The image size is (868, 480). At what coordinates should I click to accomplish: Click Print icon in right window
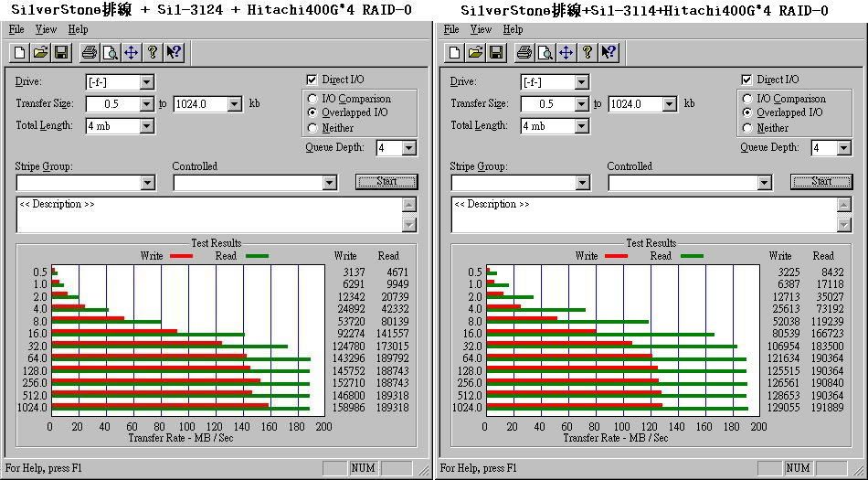click(x=524, y=53)
